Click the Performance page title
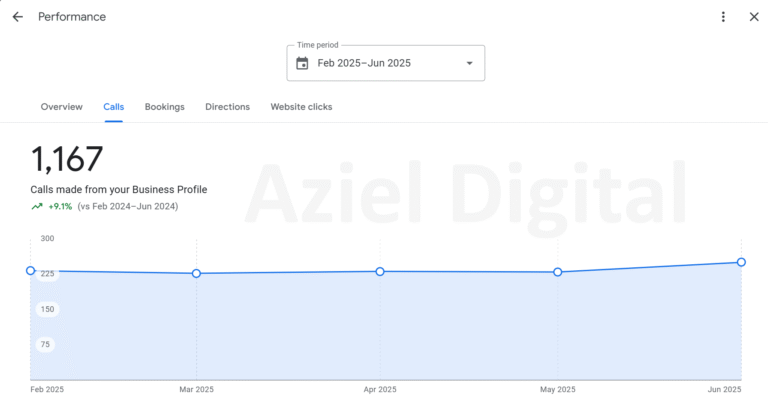The height and width of the screenshot is (411, 768). click(x=72, y=17)
